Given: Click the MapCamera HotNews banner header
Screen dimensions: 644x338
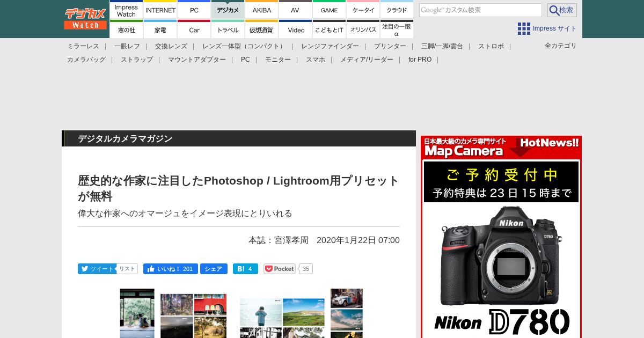Looking at the screenshot, I should coord(501,147).
